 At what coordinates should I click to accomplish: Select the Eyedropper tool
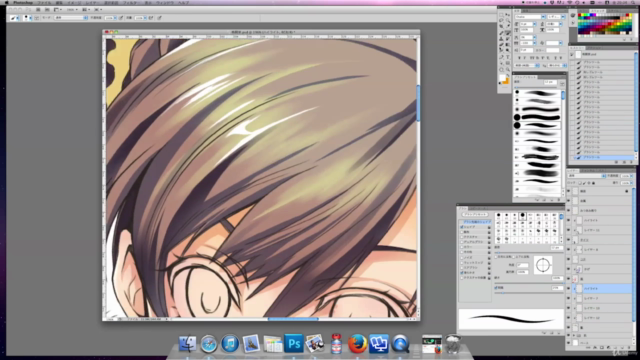(508, 26)
